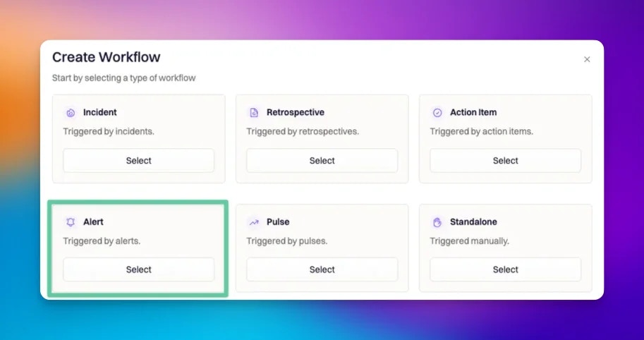
Task: Click the Standalone hand icon
Action: (437, 222)
